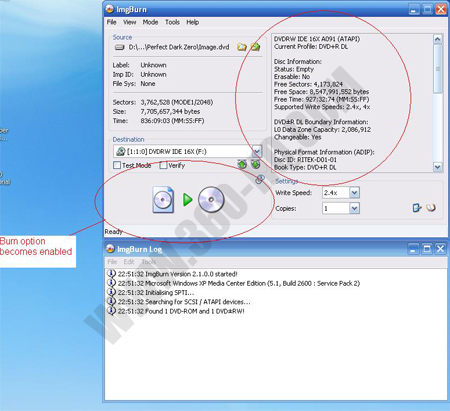This screenshot has height=411, width=450.
Task: Open the Copies dropdown
Action: click(354, 208)
